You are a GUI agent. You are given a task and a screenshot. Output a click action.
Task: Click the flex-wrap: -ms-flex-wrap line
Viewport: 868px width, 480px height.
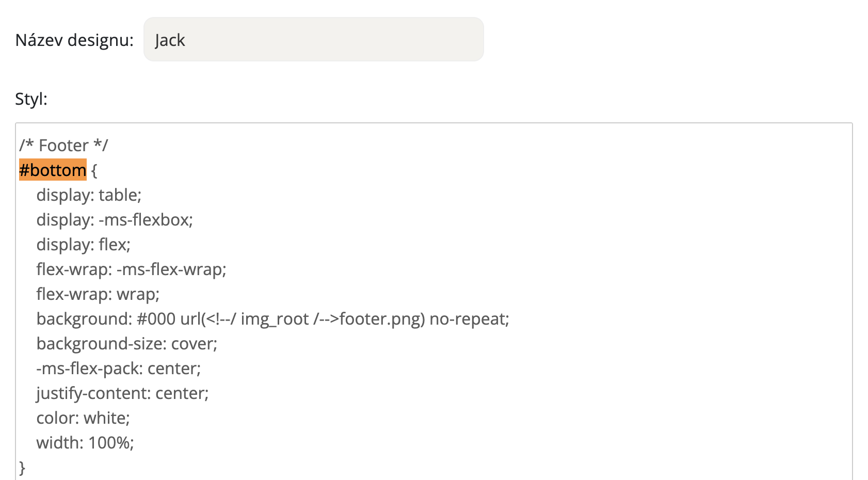click(131, 269)
